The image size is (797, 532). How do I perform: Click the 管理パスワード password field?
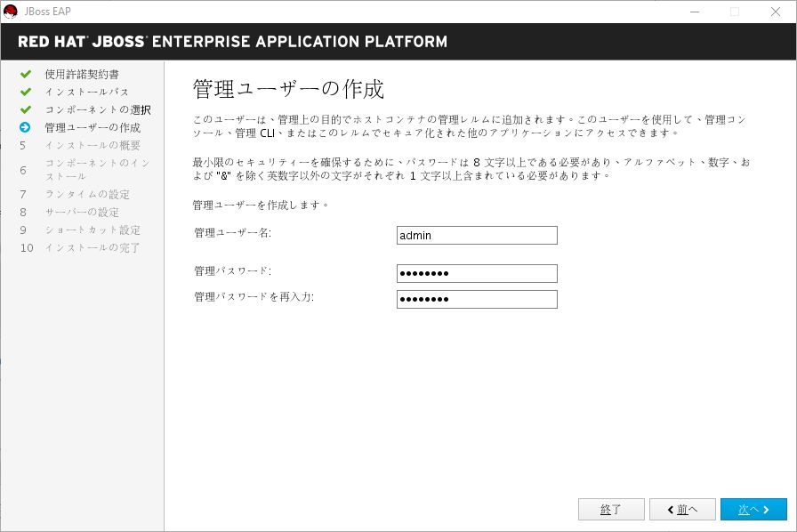pos(477,273)
